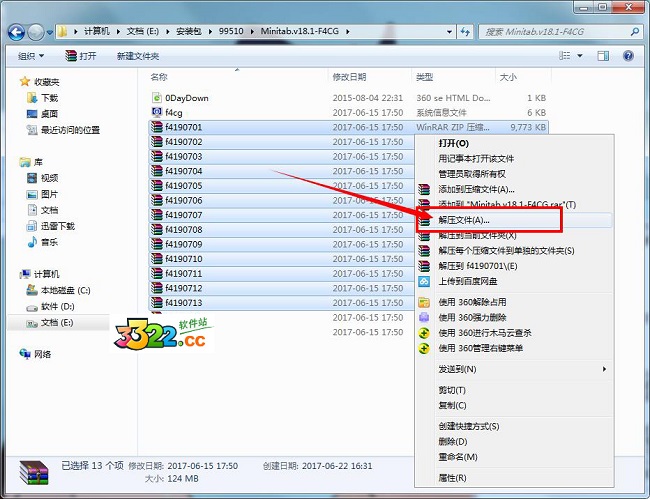Change view with the view mode icon

pyautogui.click(x=565, y=56)
